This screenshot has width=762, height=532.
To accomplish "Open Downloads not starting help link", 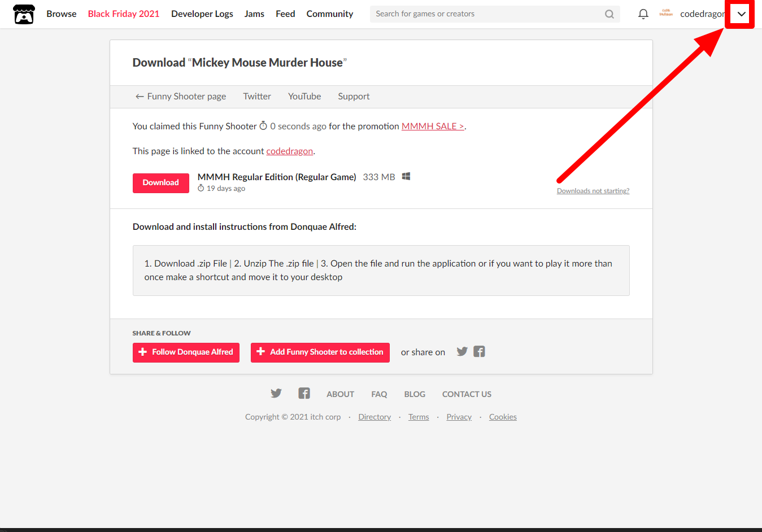I will 593,191.
